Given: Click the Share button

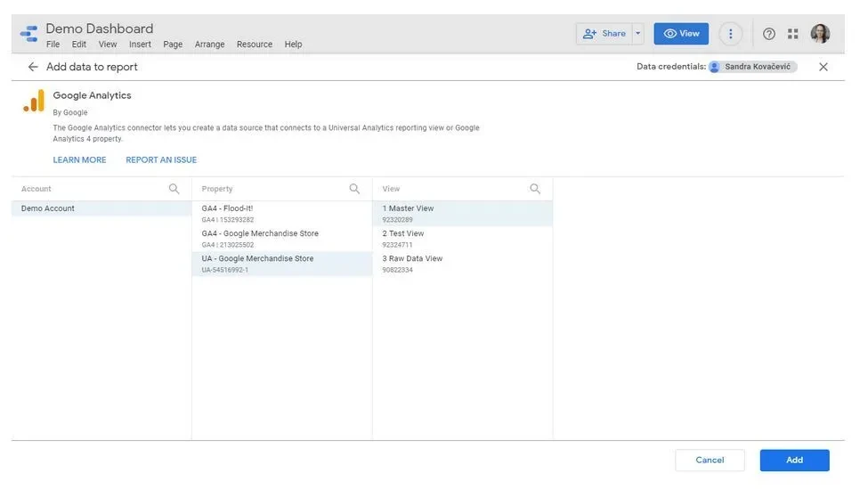Looking at the screenshot, I should tap(604, 34).
